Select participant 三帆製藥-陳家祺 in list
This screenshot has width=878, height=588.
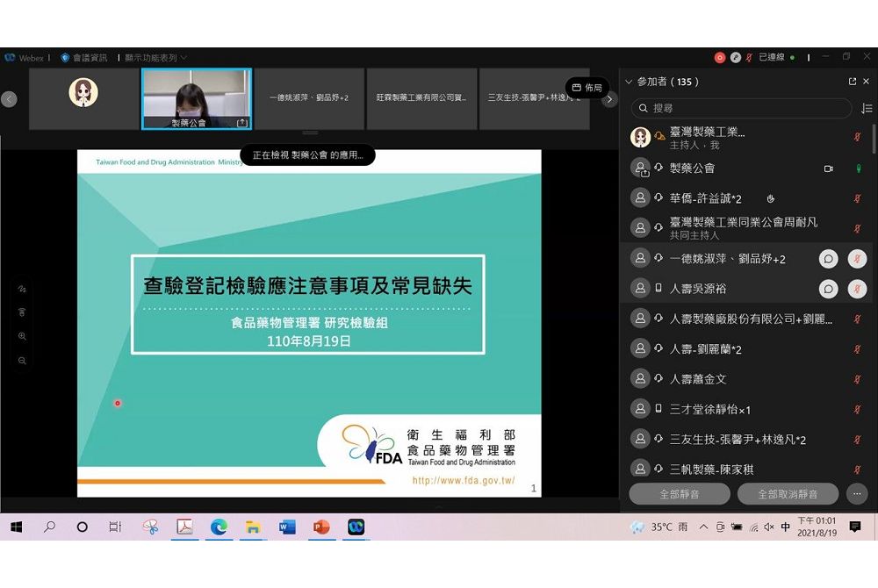[x=746, y=469]
